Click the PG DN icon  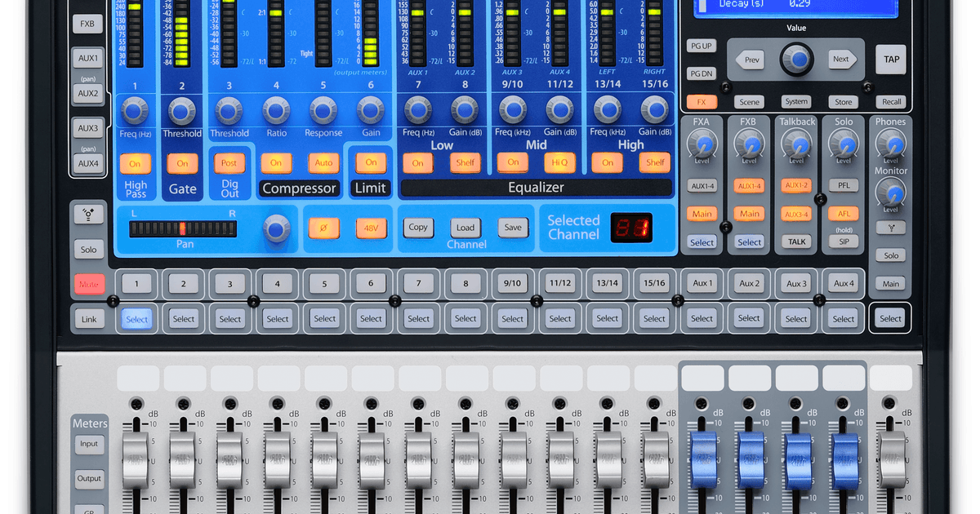(x=701, y=73)
